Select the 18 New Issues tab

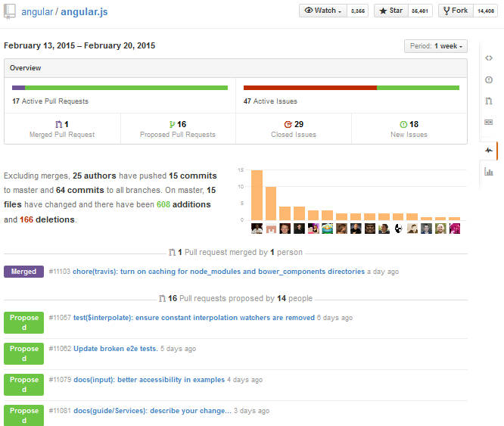(409, 129)
